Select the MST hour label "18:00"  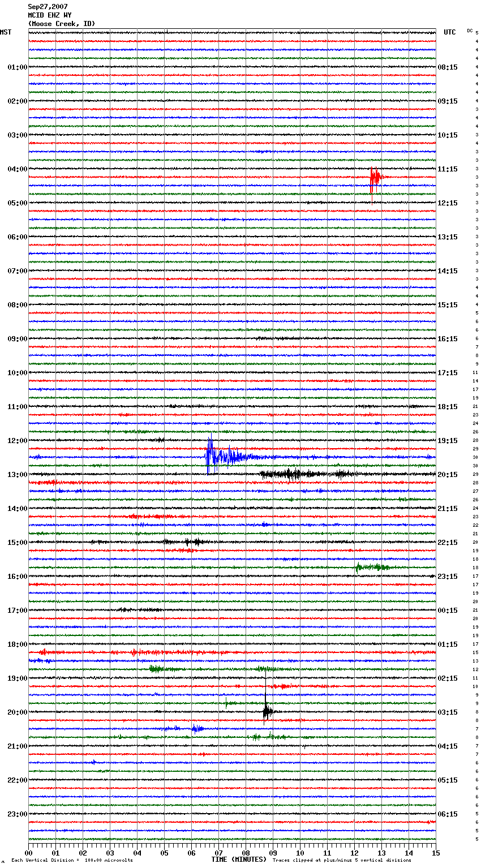[18, 644]
